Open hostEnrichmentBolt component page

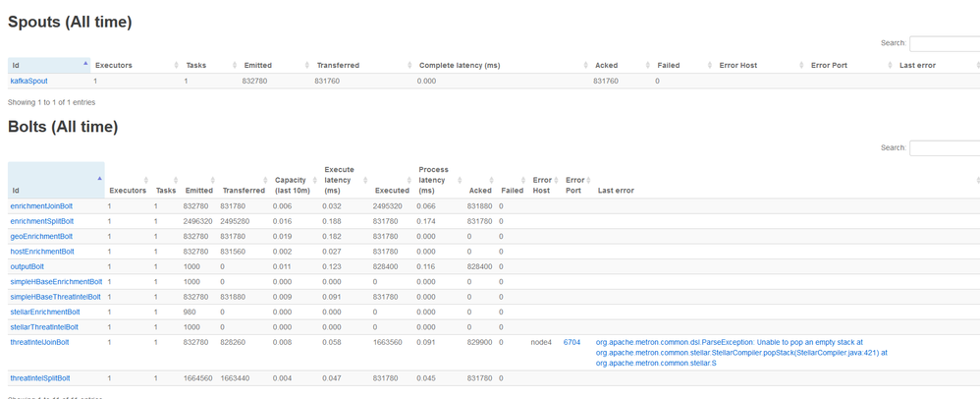click(x=42, y=252)
